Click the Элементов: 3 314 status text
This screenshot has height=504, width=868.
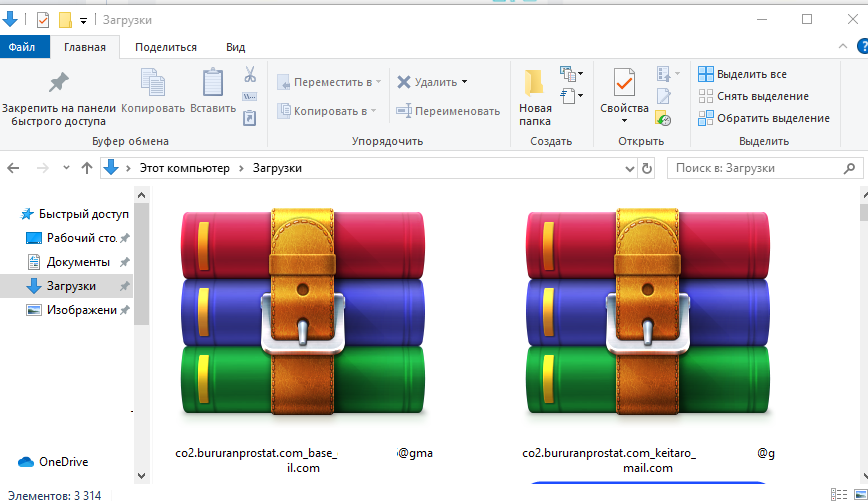54,496
